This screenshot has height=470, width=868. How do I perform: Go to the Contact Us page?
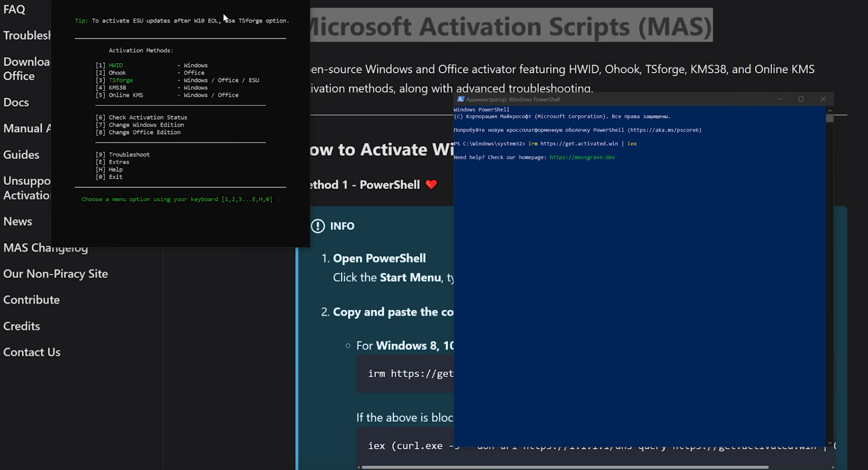click(32, 352)
